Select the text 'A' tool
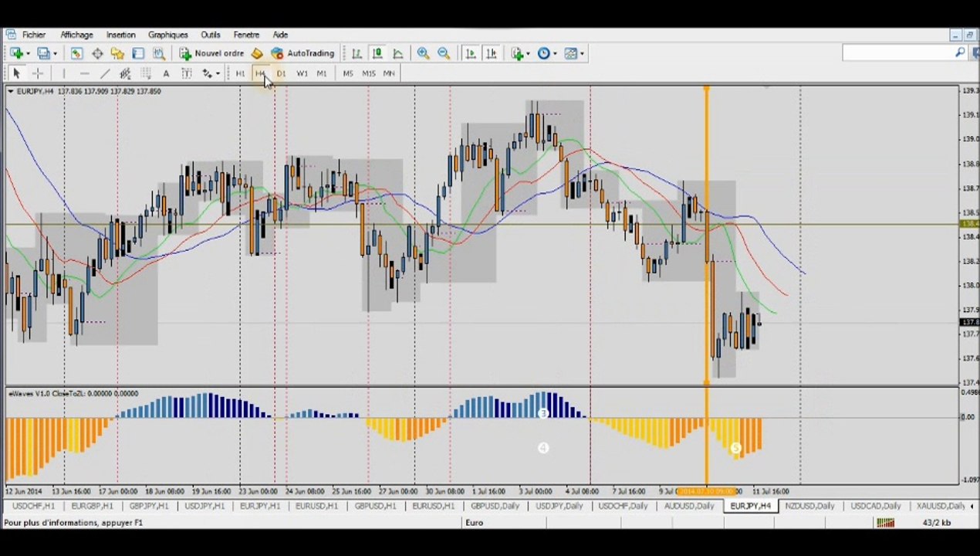The height and width of the screenshot is (556, 980). click(x=166, y=73)
